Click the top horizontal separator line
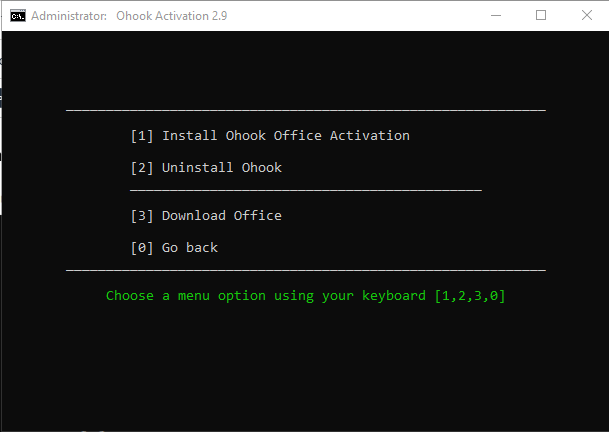 305,109
